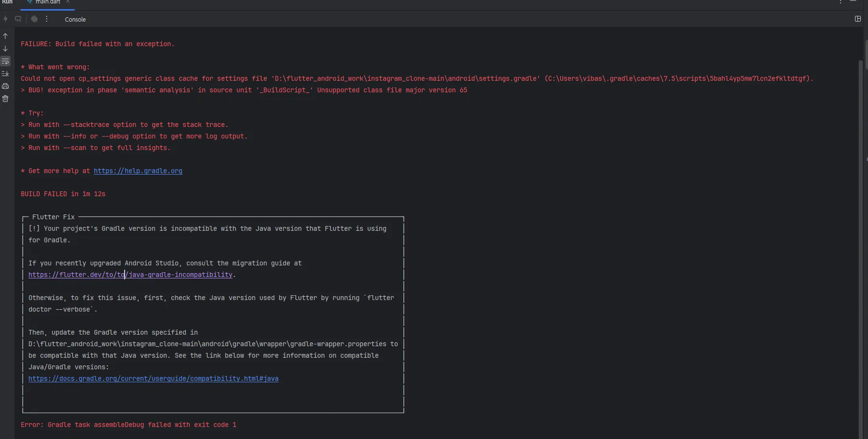Click the Up the Stack Trace arrow
868x439 pixels.
5,36
